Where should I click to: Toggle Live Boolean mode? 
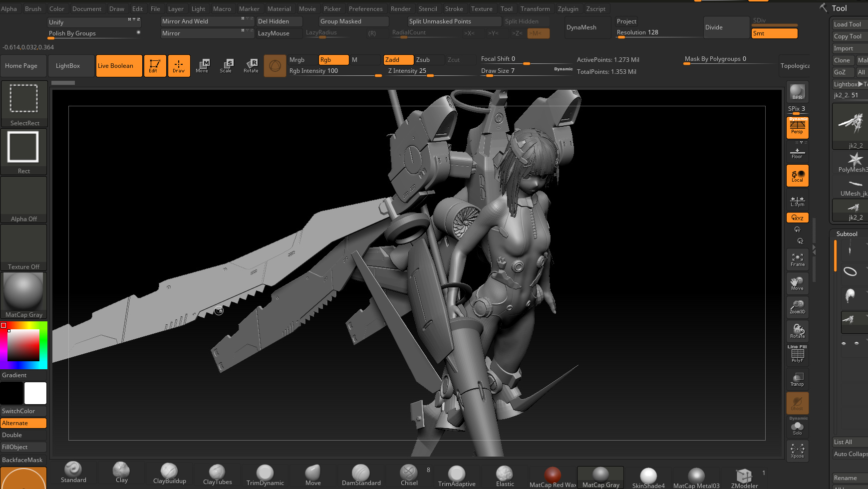[x=118, y=66]
